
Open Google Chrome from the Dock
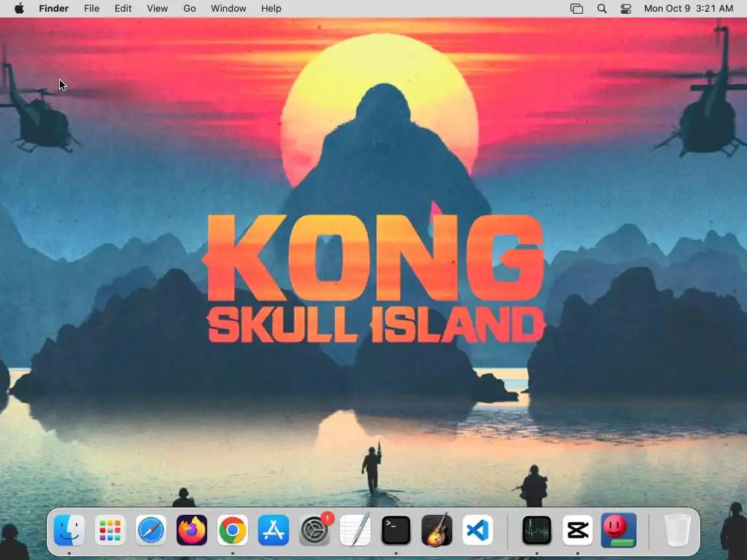click(x=233, y=530)
